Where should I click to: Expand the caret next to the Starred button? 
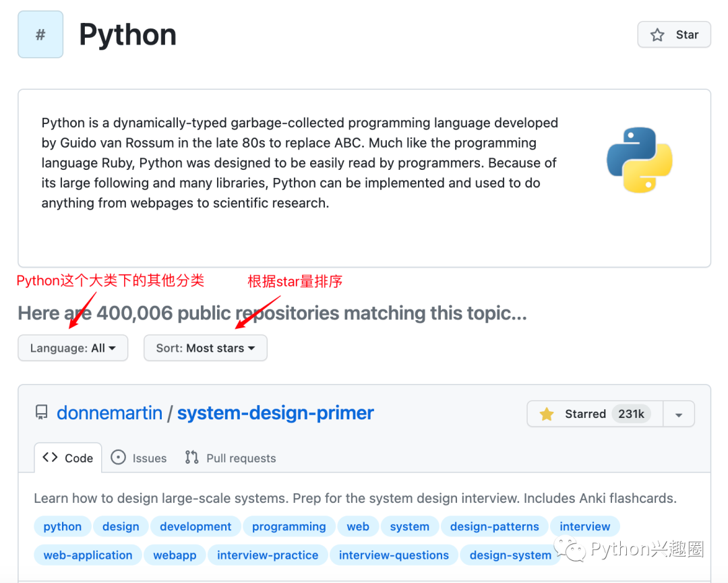pos(679,413)
